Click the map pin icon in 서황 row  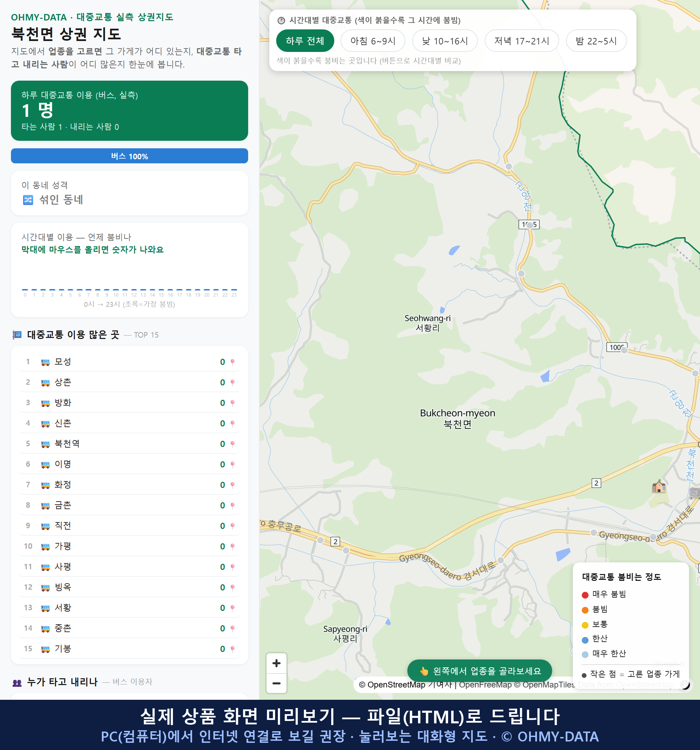[x=232, y=608]
